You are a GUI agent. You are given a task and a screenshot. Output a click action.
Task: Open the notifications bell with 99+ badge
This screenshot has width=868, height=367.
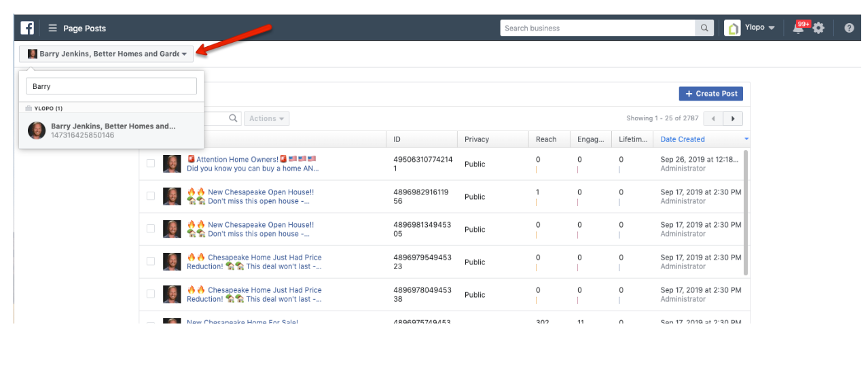click(x=799, y=28)
